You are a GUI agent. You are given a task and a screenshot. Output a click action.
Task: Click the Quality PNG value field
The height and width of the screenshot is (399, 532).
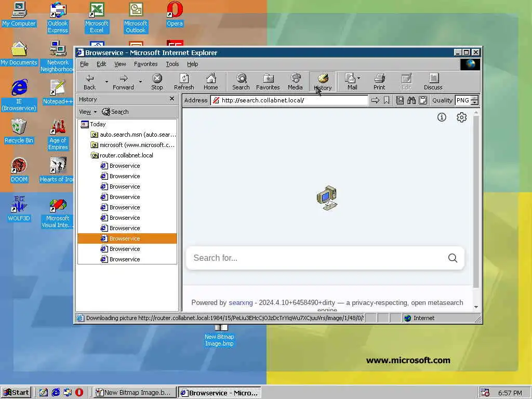tap(463, 100)
